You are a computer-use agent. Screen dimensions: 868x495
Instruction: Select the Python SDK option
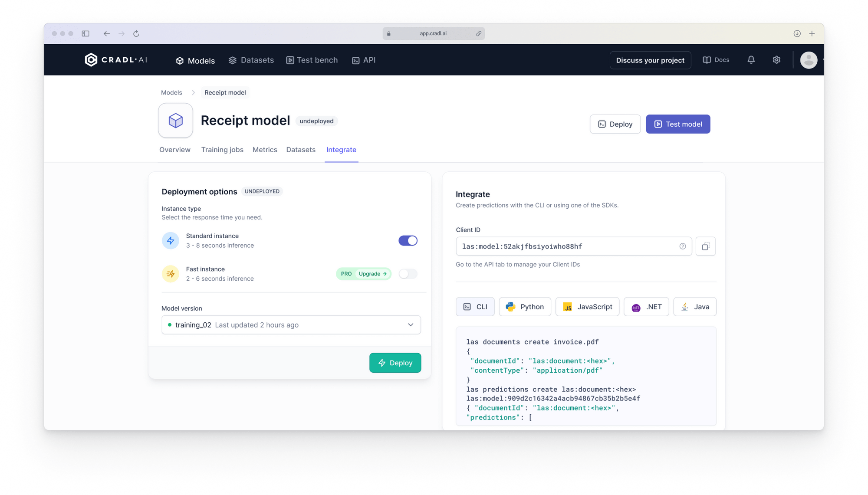click(525, 307)
